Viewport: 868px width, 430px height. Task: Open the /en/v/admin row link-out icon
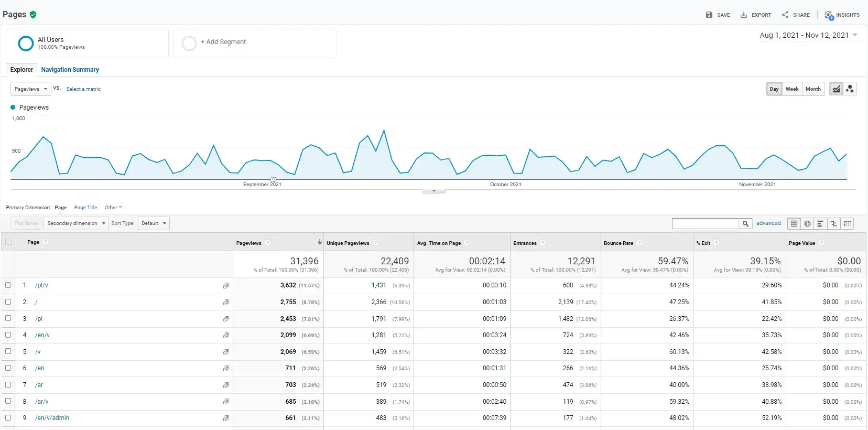point(226,418)
